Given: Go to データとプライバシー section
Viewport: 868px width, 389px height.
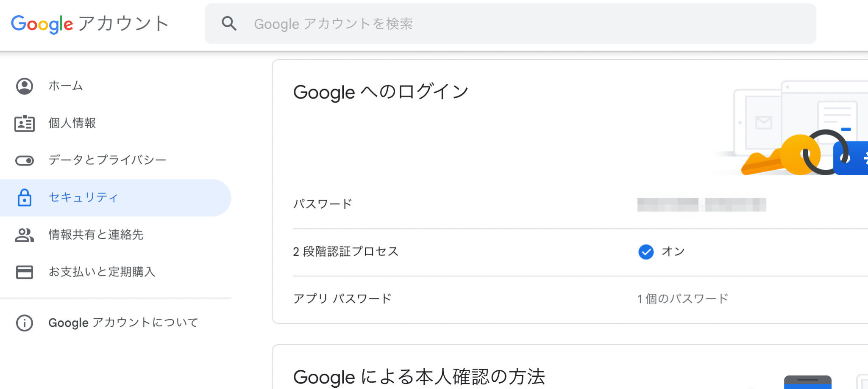Looking at the screenshot, I should coord(107,160).
